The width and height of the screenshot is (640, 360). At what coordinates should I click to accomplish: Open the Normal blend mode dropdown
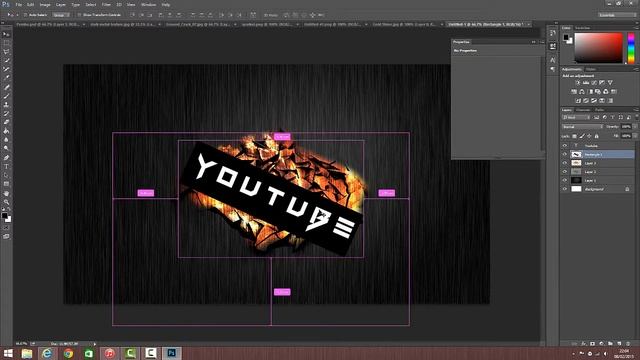click(582, 127)
